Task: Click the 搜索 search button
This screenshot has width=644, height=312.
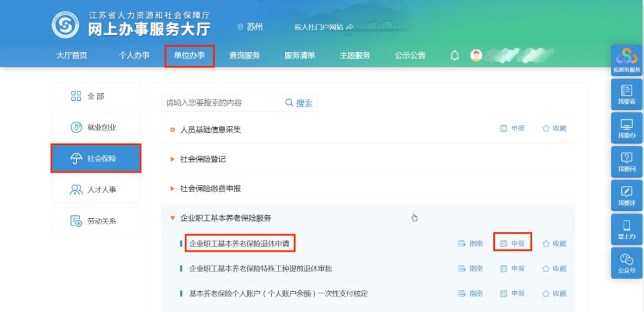Action: pos(299,103)
